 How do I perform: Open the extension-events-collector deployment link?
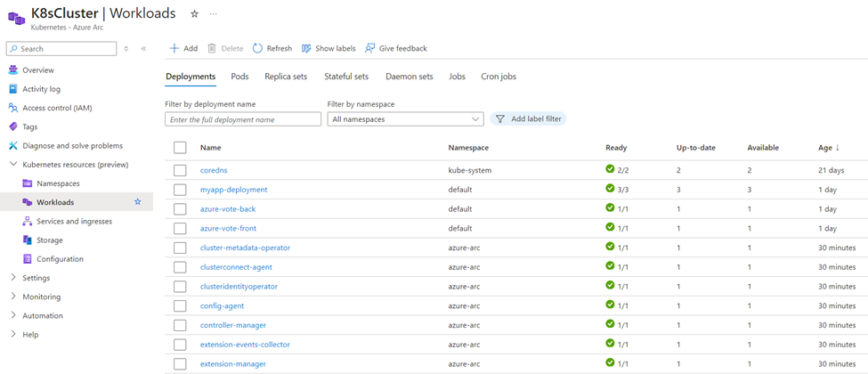coord(245,345)
